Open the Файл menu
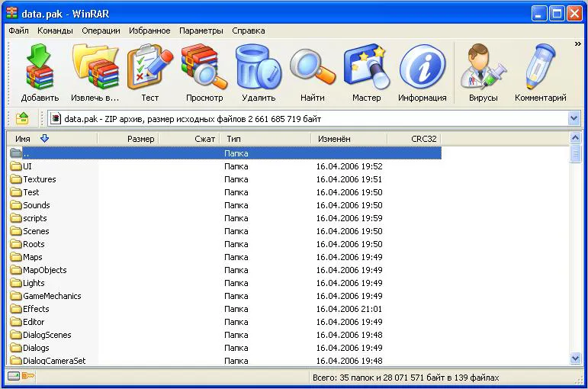The height and width of the screenshot is (389, 588). (x=19, y=31)
